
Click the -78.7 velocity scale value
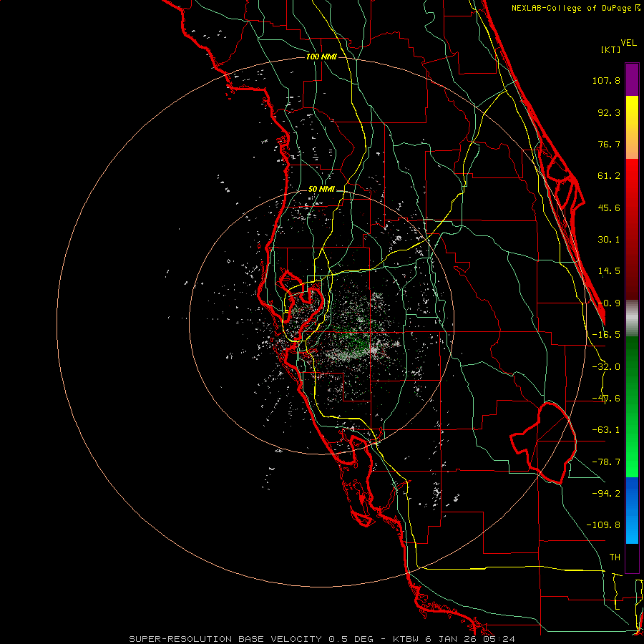(x=606, y=462)
